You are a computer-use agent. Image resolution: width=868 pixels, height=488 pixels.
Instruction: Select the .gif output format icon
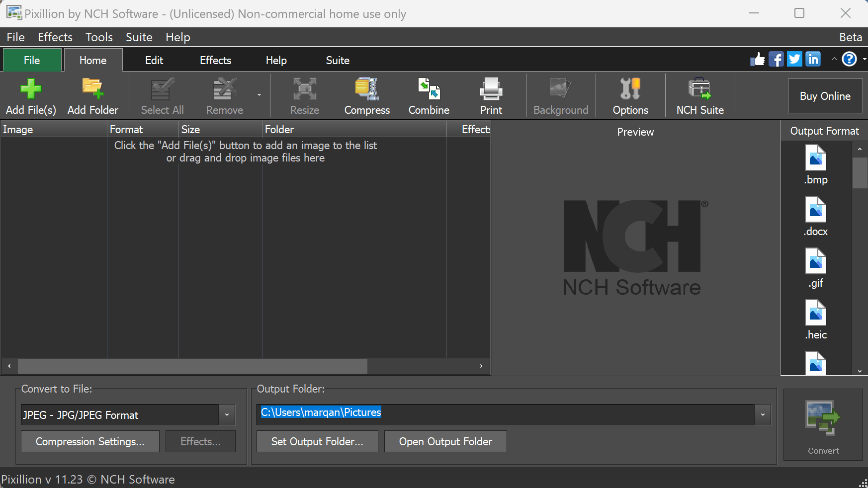tap(815, 261)
